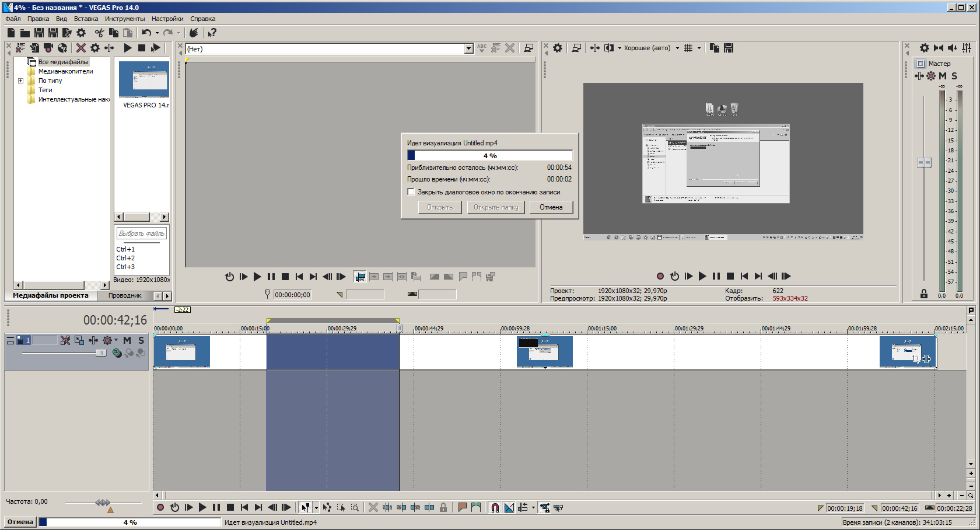Click the What's This help icon
Screen dimensions: 980x530
212,33
